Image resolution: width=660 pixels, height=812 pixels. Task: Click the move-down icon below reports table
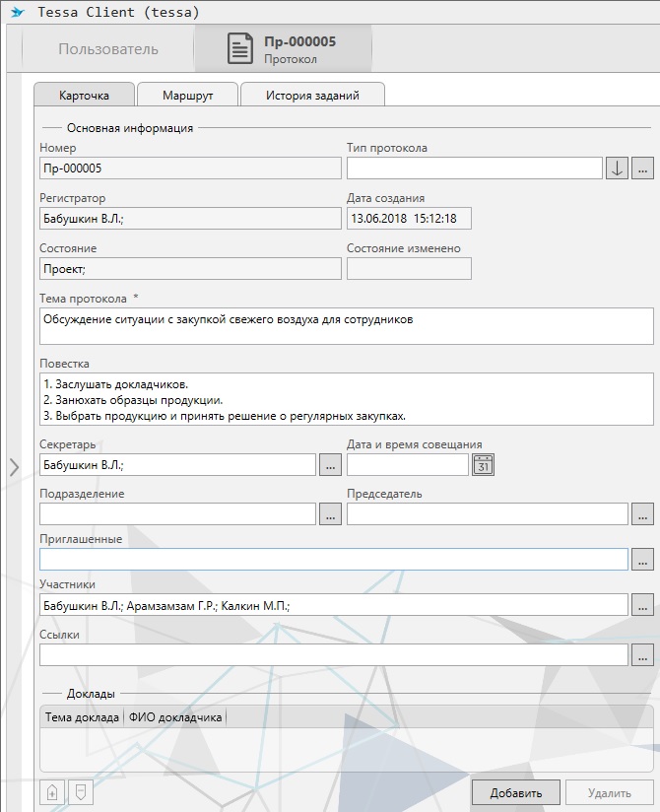(x=82, y=791)
